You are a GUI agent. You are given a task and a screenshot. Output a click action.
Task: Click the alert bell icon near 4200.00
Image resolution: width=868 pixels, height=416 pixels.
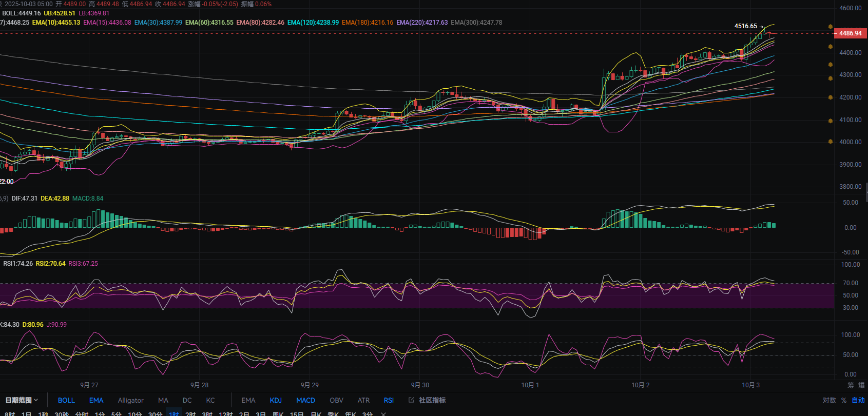[x=831, y=97]
